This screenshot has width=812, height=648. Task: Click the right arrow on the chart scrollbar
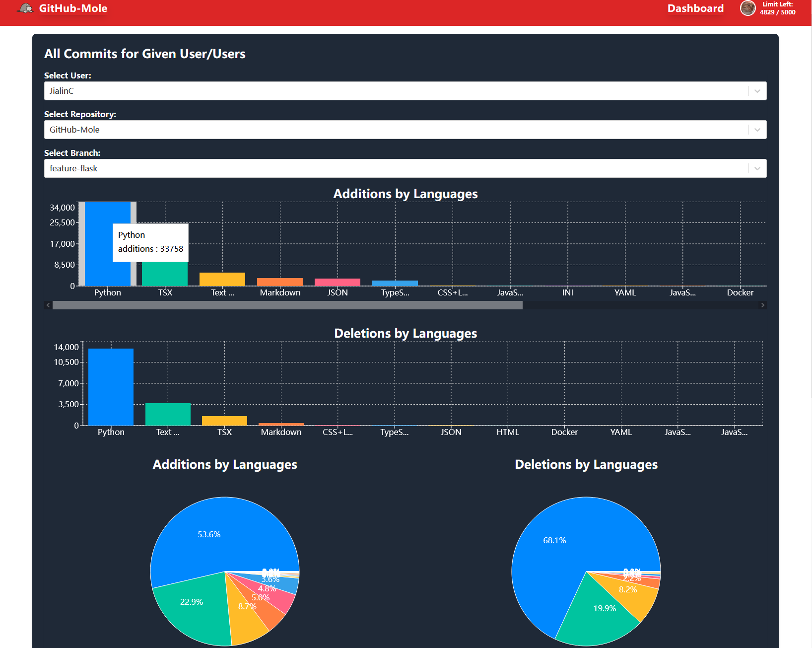click(x=763, y=305)
